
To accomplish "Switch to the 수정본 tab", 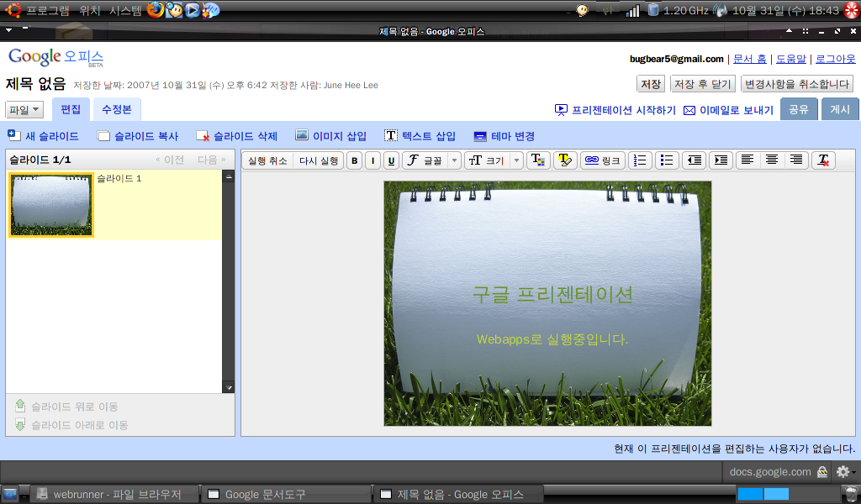I will click(x=117, y=109).
